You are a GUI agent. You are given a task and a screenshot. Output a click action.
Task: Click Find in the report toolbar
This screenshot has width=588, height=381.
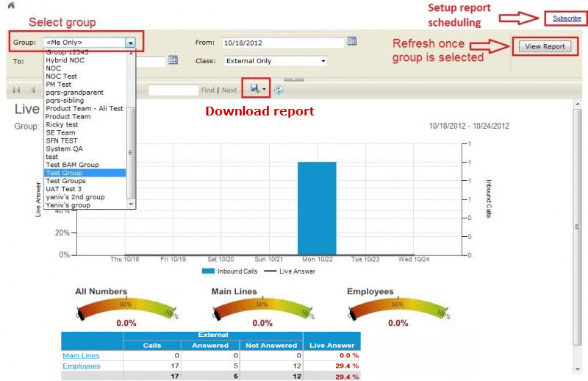tap(207, 90)
